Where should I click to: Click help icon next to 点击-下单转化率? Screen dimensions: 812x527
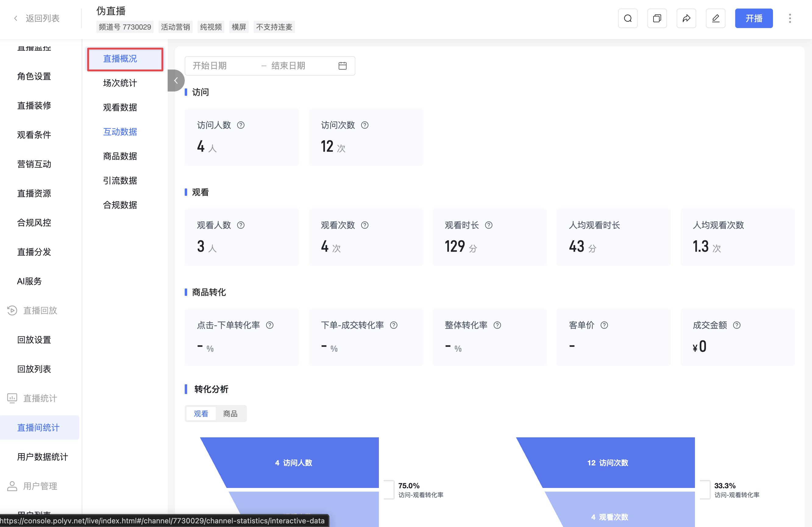pyautogui.click(x=269, y=325)
